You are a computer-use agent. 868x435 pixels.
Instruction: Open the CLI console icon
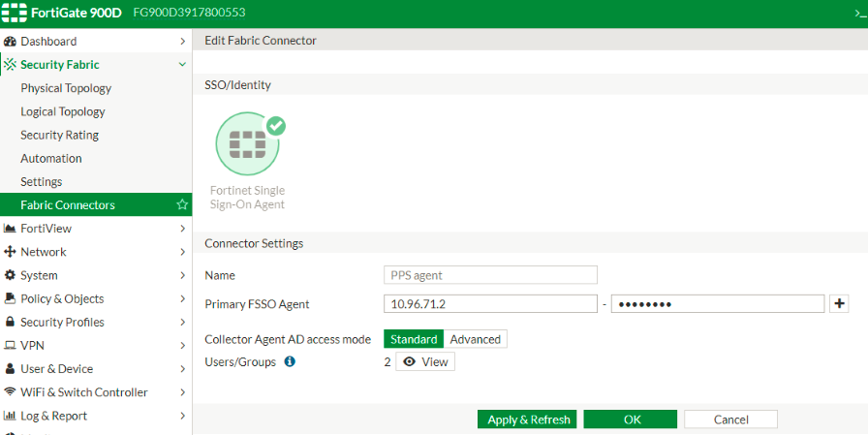[x=861, y=14]
